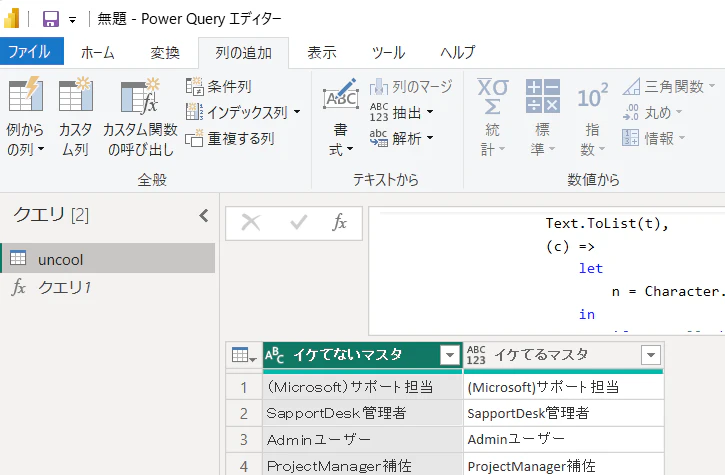Click the 解析 parse button
725x475 pixels.
(x=396, y=138)
